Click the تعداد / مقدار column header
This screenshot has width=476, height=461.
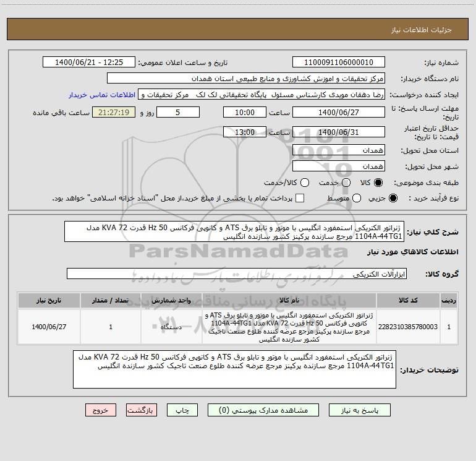(111, 300)
